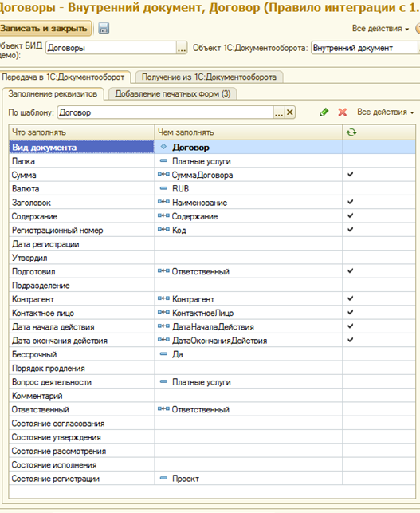Click the red X delete icon
420x513 pixels.
pos(342,112)
